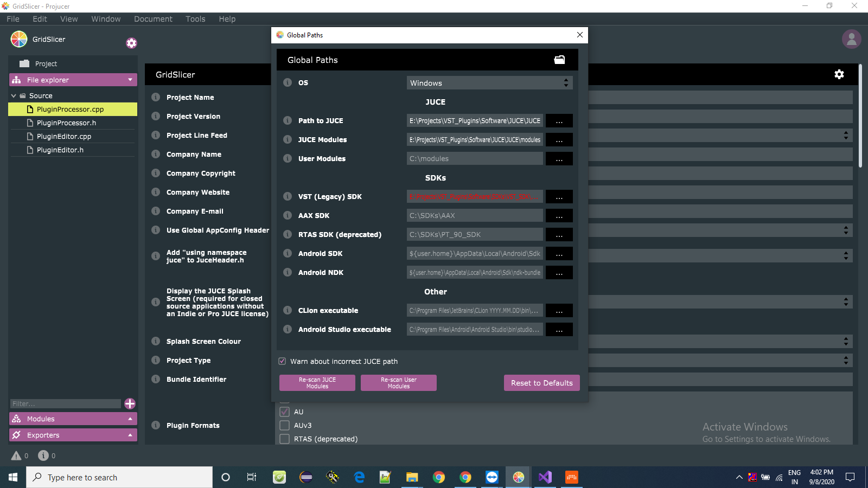Show info for JUCE Modules path

click(288, 139)
